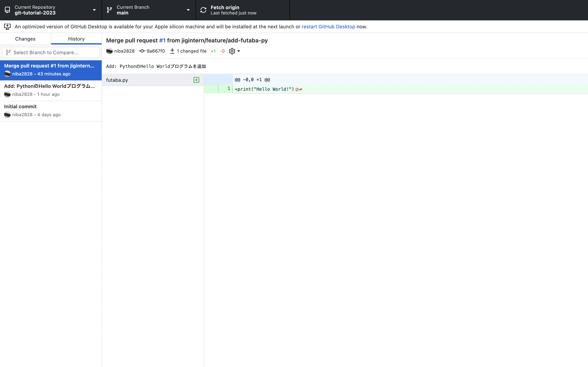Viewport: 588px width, 367px height.
Task: Switch to the History tab
Action: pyautogui.click(x=76, y=39)
